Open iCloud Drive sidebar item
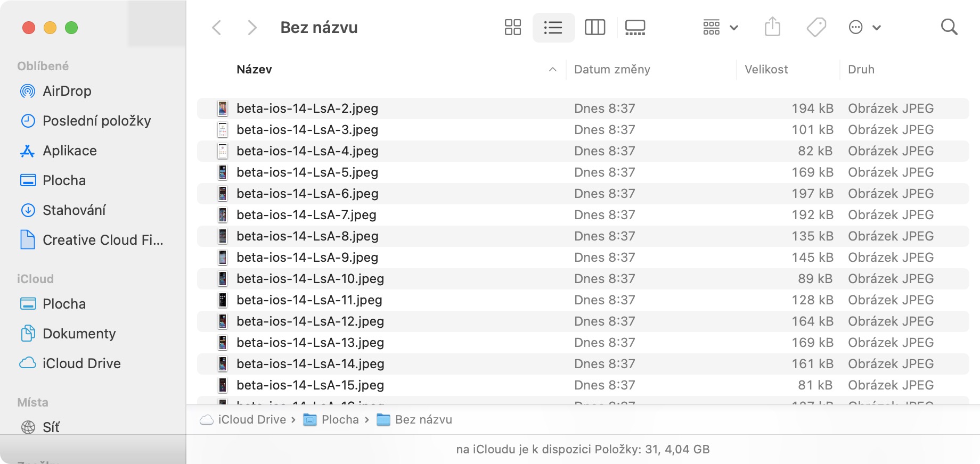980x464 pixels. 81,363
